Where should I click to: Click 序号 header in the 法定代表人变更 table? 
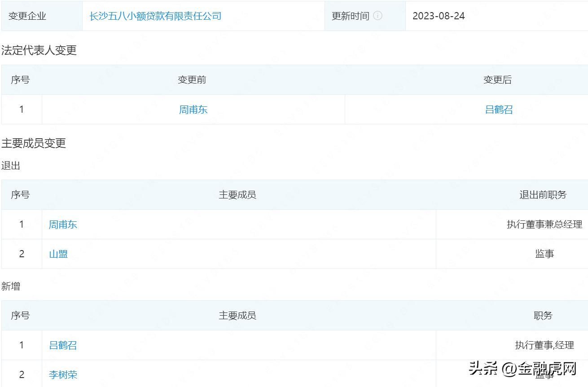tap(21, 80)
